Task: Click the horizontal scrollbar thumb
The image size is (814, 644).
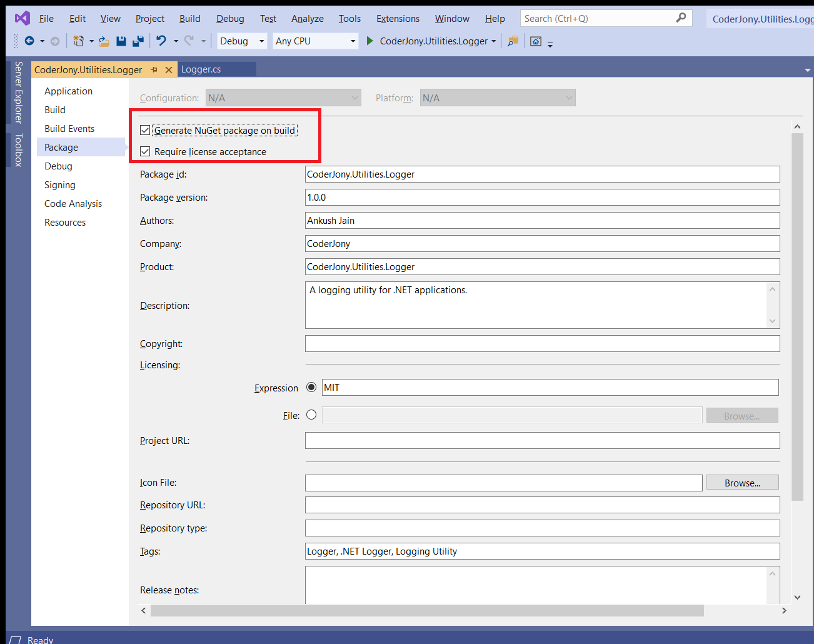Action: (x=427, y=610)
